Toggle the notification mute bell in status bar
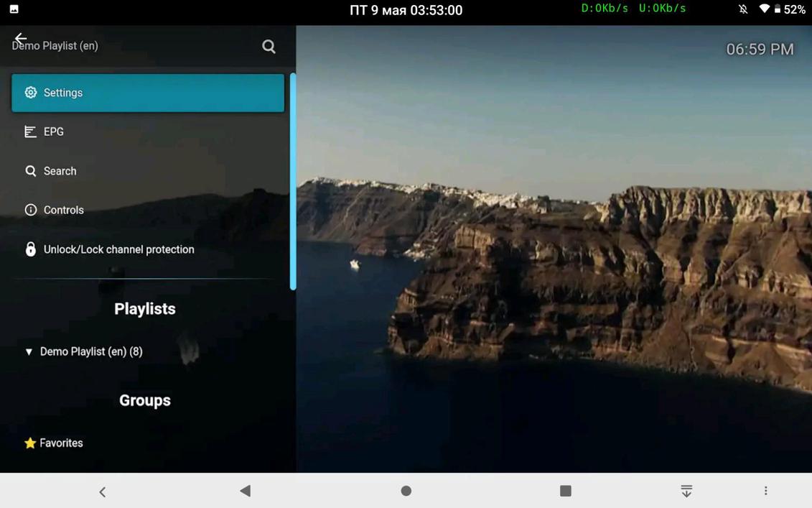The width and height of the screenshot is (812, 508). [x=743, y=10]
